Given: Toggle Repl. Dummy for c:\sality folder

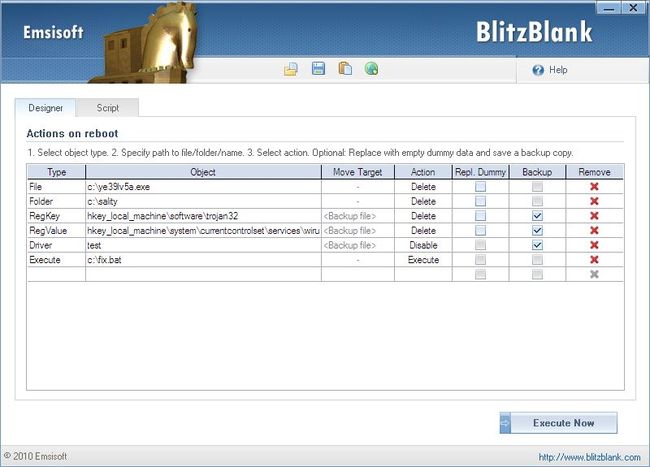Looking at the screenshot, I should (x=480, y=201).
